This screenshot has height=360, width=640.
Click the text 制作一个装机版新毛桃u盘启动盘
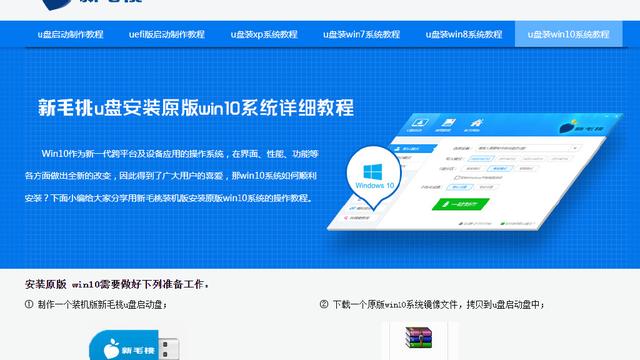(102, 304)
